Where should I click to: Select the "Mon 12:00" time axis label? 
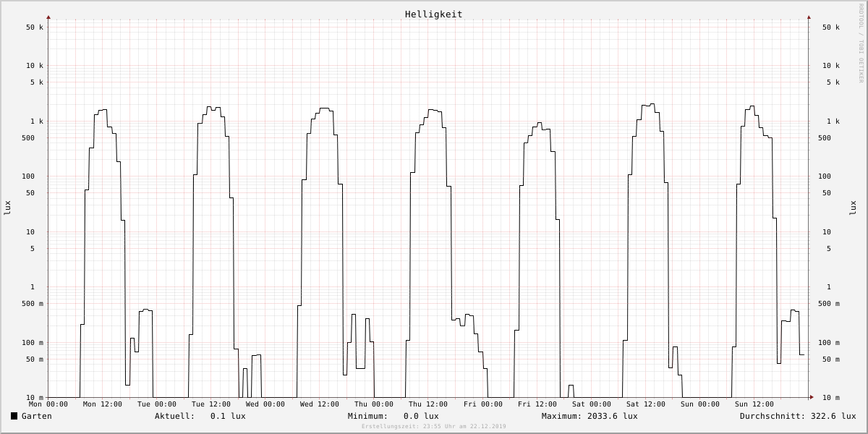[103, 404]
